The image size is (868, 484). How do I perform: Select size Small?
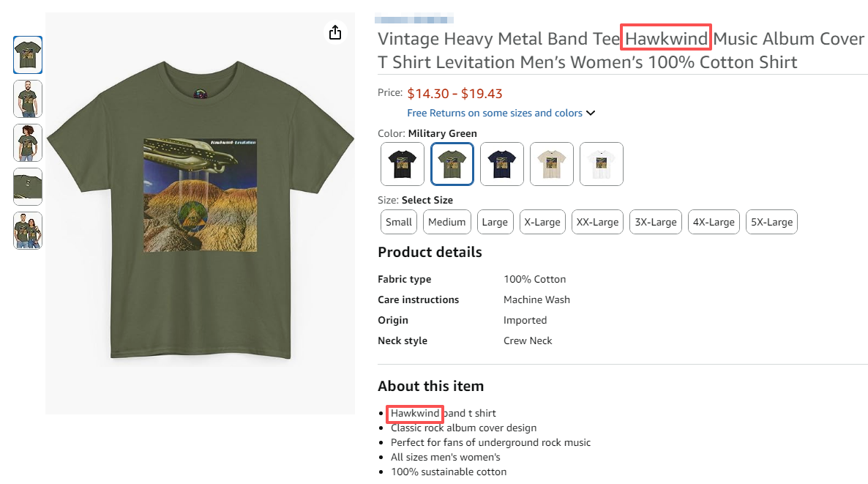(x=399, y=222)
